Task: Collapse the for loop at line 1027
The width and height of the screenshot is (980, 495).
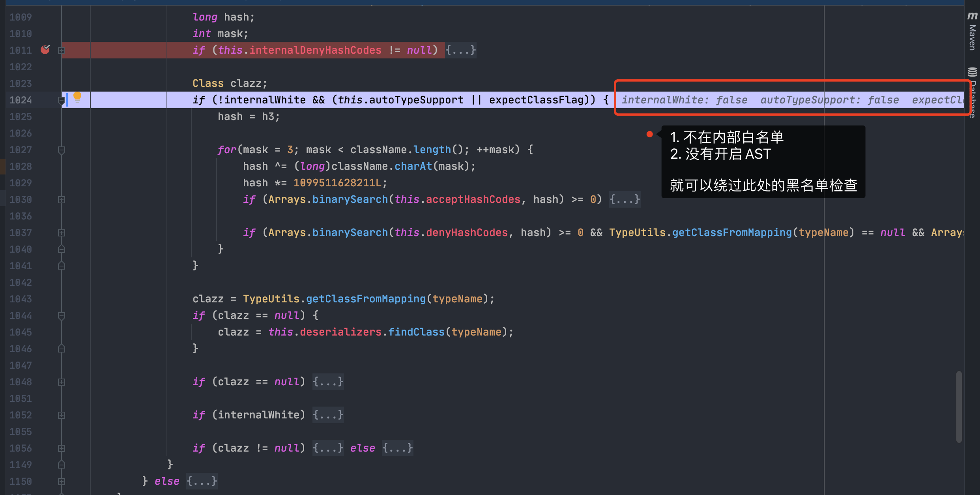Action: (61, 150)
